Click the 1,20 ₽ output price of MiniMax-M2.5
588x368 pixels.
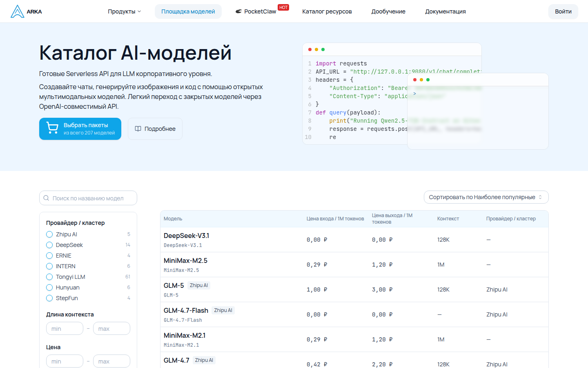[x=382, y=265]
